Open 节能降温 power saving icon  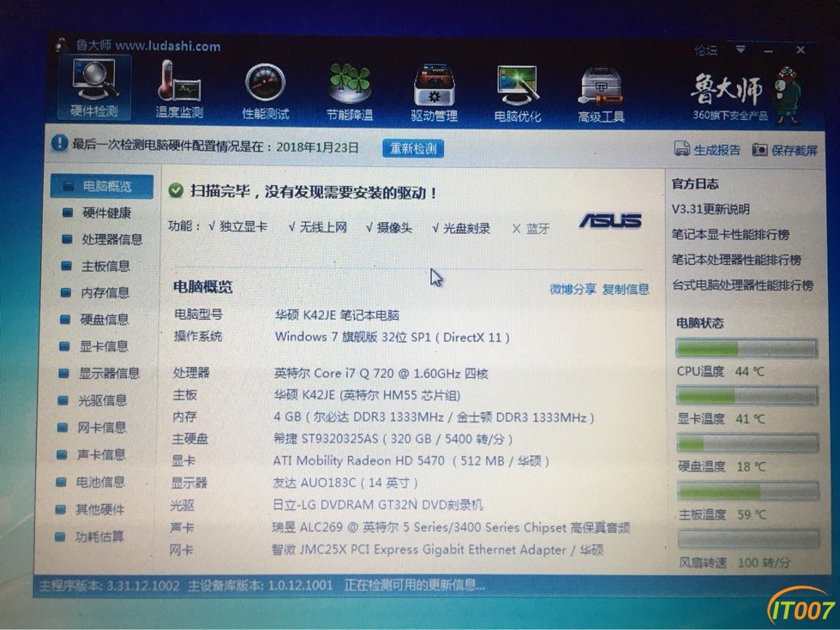tap(350, 93)
